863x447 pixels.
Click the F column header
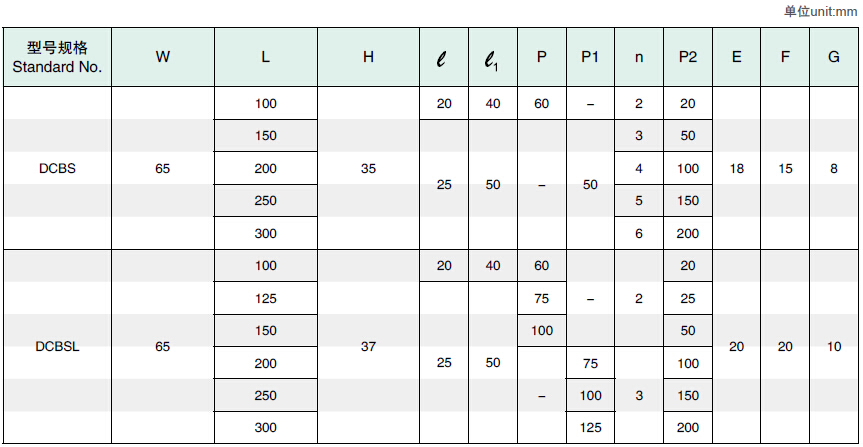[786, 57]
